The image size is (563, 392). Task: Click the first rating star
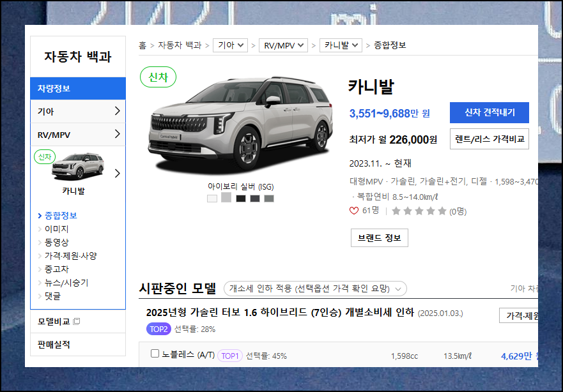click(396, 211)
